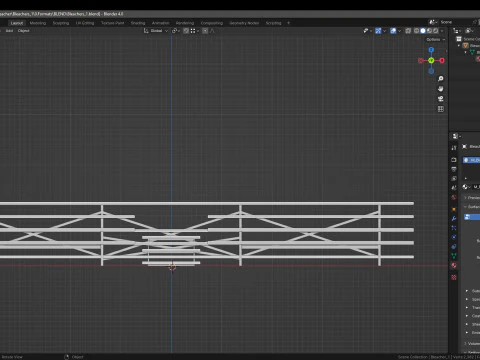The height and width of the screenshot is (360, 480).
Task: Add a new workspace with plus
Action: point(288,23)
